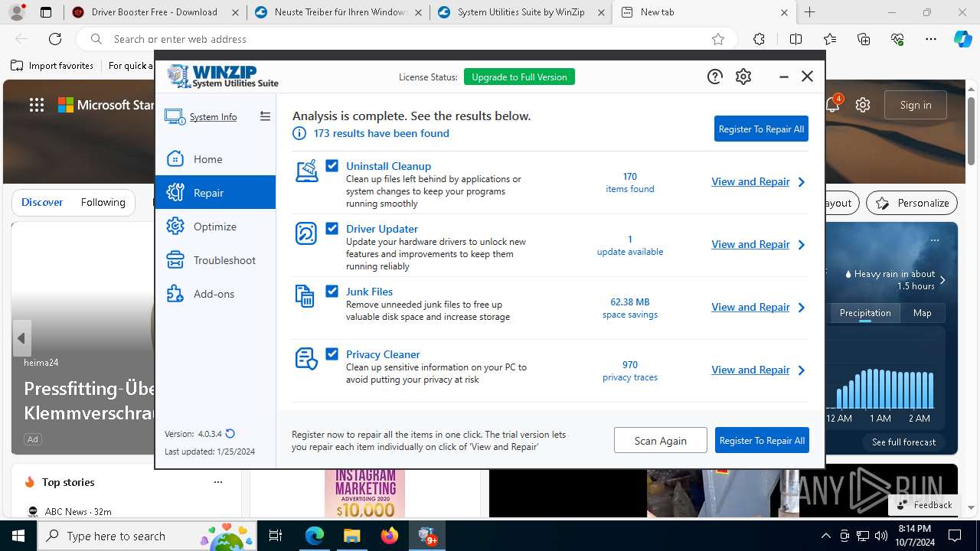
Task: Select Home in WinZip sidebar
Action: tap(215, 159)
